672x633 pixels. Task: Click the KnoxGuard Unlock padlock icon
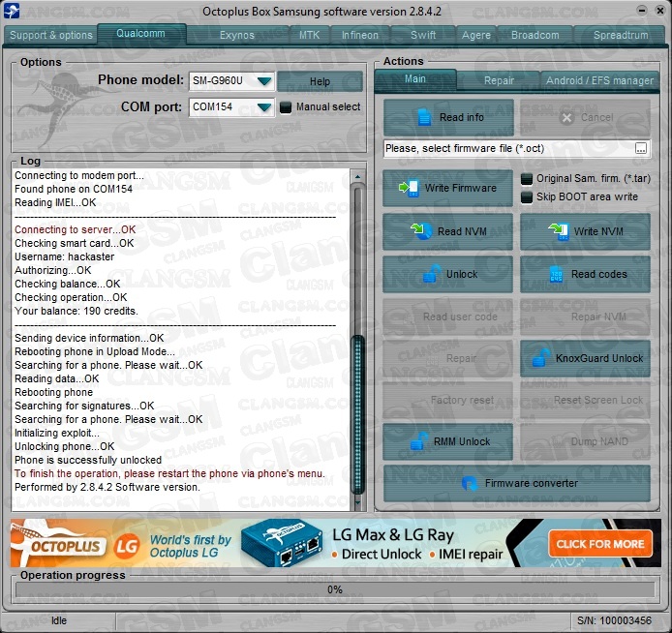click(541, 358)
